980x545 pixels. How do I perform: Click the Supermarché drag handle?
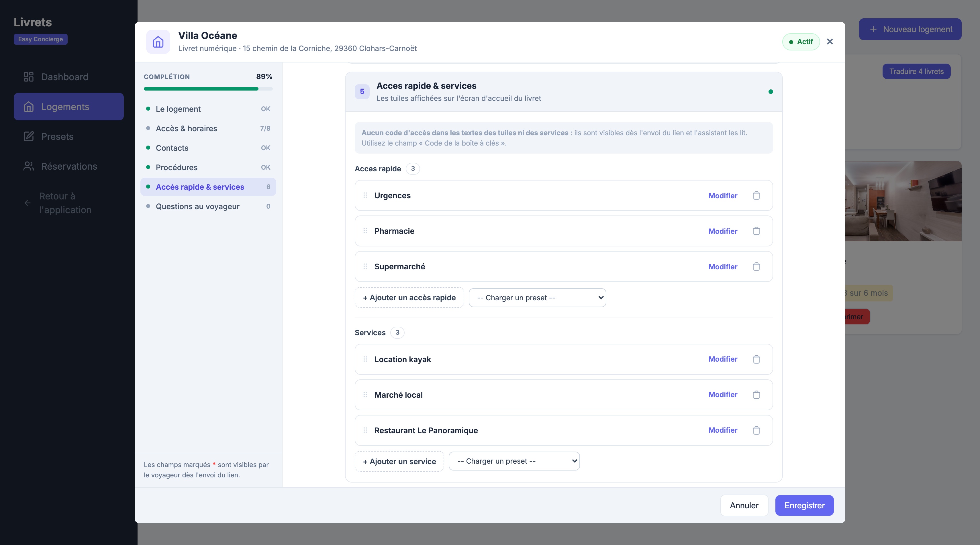point(365,266)
